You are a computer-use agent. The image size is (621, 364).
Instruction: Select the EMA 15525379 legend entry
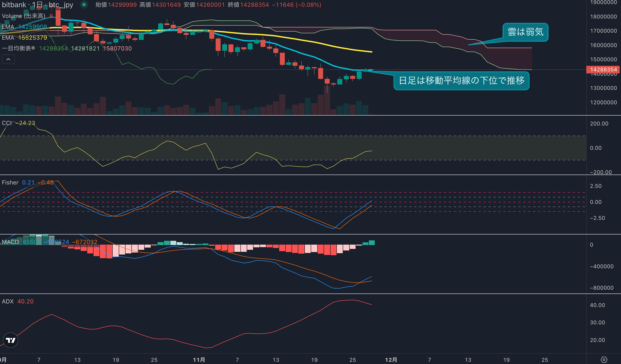coord(24,38)
